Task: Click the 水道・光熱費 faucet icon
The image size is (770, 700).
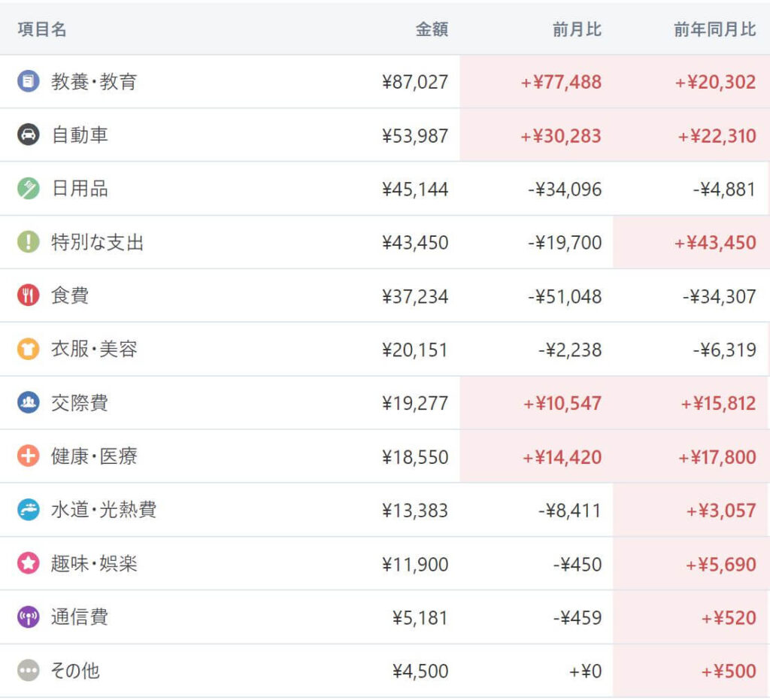Action: [x=28, y=510]
